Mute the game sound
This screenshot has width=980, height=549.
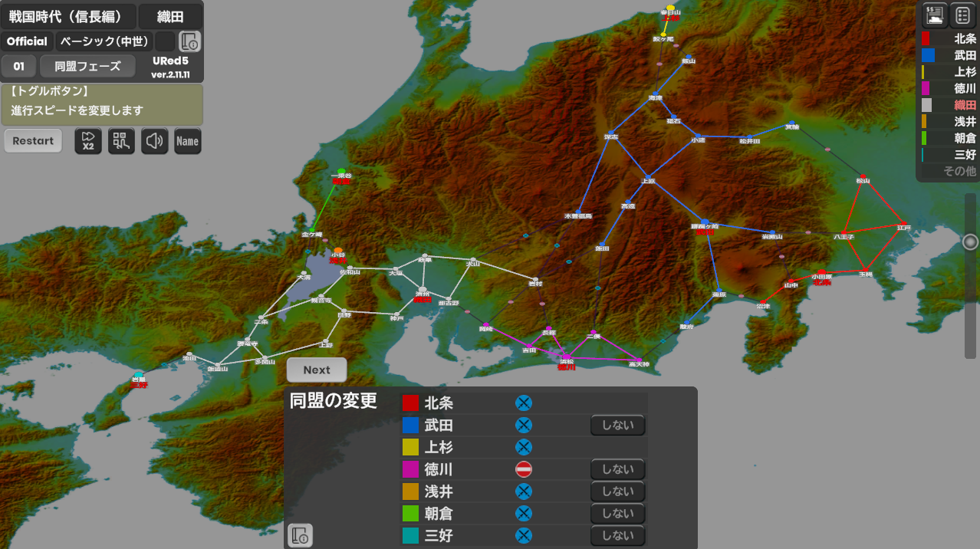tap(155, 141)
